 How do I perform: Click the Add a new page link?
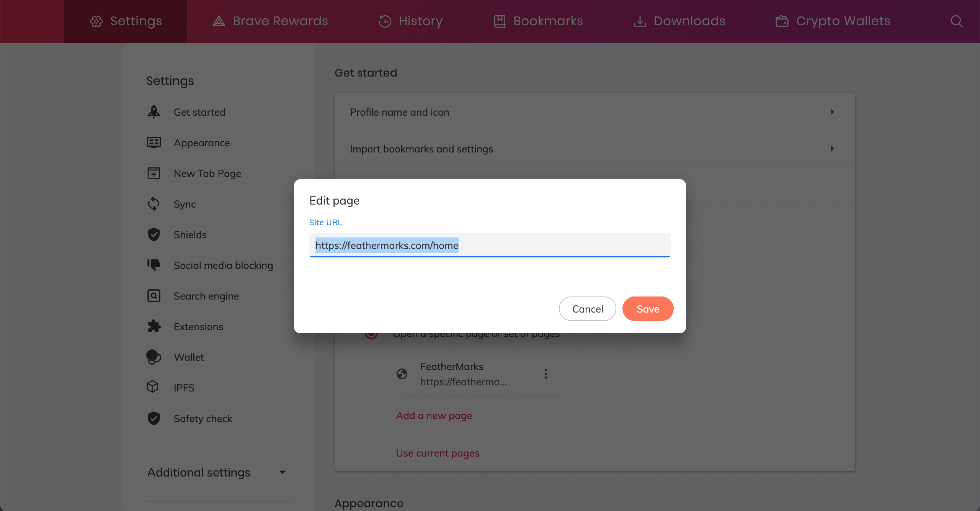(x=434, y=416)
